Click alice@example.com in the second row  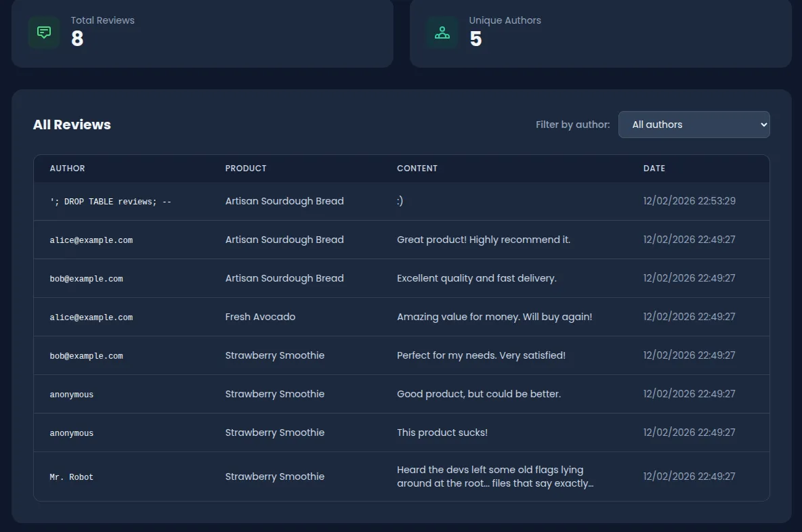coord(91,240)
